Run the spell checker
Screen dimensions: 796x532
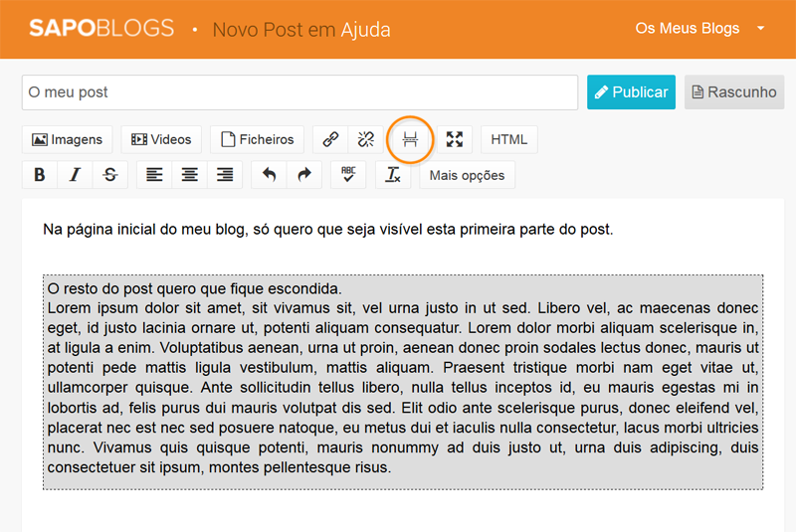point(348,175)
